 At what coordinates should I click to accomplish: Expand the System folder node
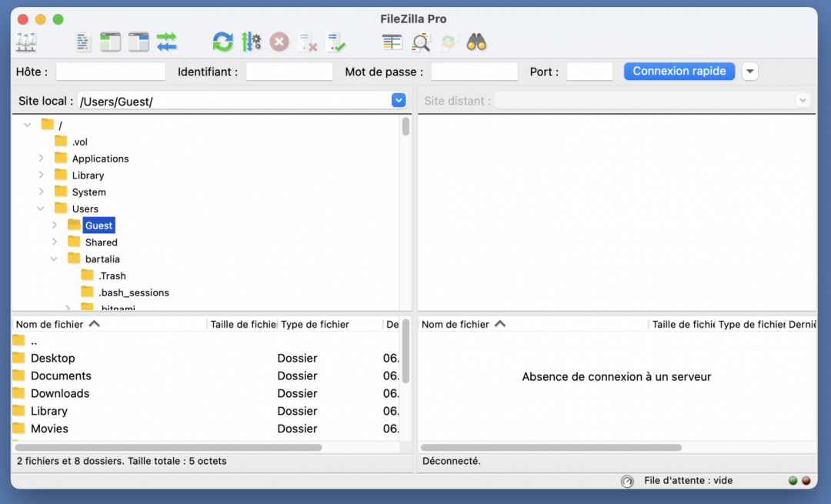tap(41, 192)
